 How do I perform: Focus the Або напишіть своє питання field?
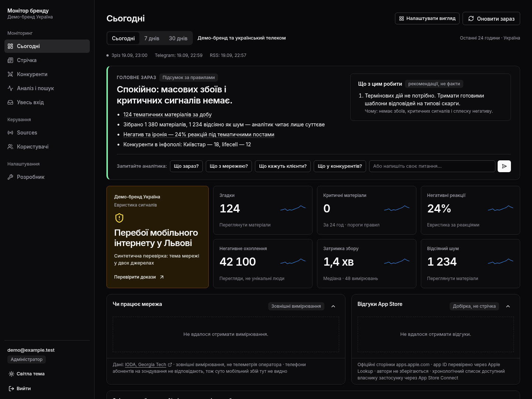pos(432,166)
